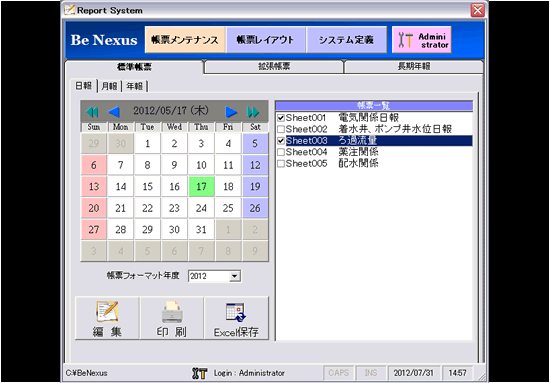Switch to the 長期年報 tab
Viewport: 550px width, 383px height.
pos(414,66)
